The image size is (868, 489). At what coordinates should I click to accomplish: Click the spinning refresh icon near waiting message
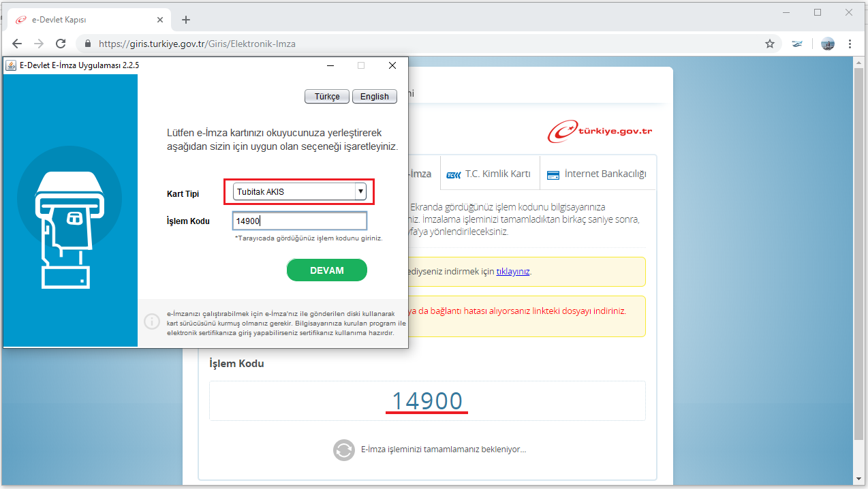344,449
